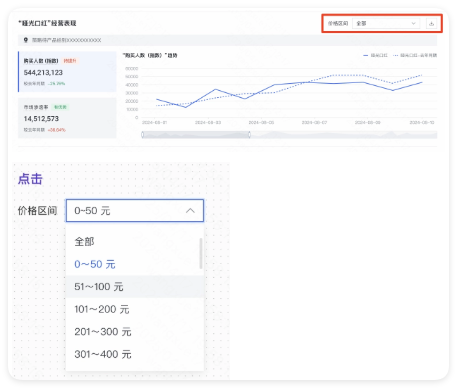The height and width of the screenshot is (388, 457).
Task: Collapse the 价格区间 dropdown showing 0~50 元
Action: point(135,211)
